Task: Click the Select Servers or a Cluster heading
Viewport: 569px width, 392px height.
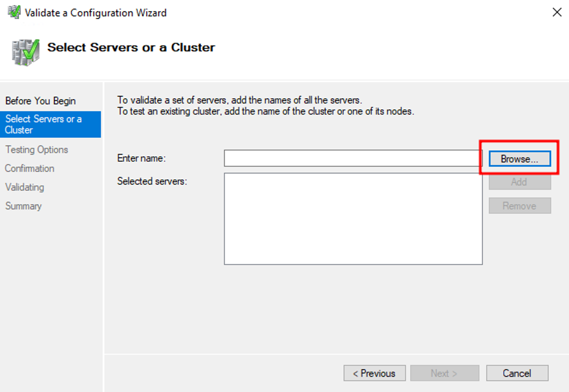Action: click(131, 48)
